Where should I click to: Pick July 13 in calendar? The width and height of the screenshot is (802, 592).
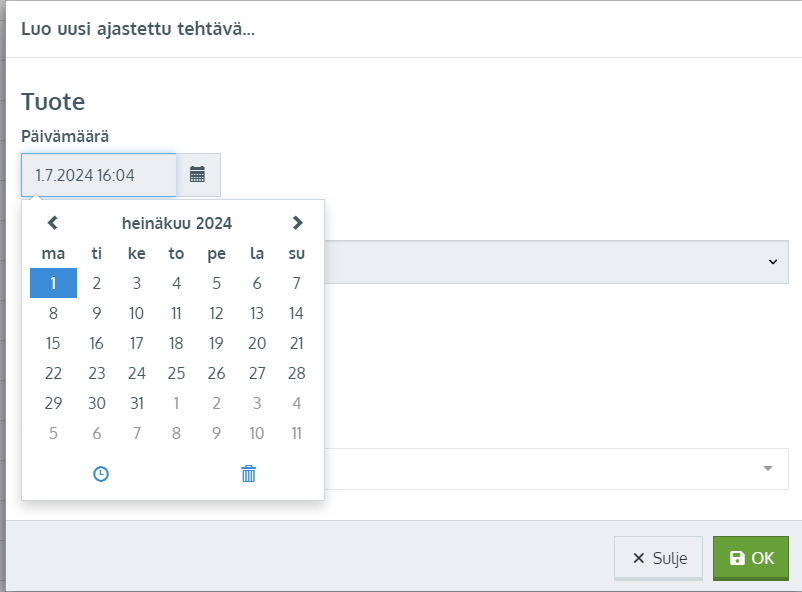pyautogui.click(x=257, y=313)
